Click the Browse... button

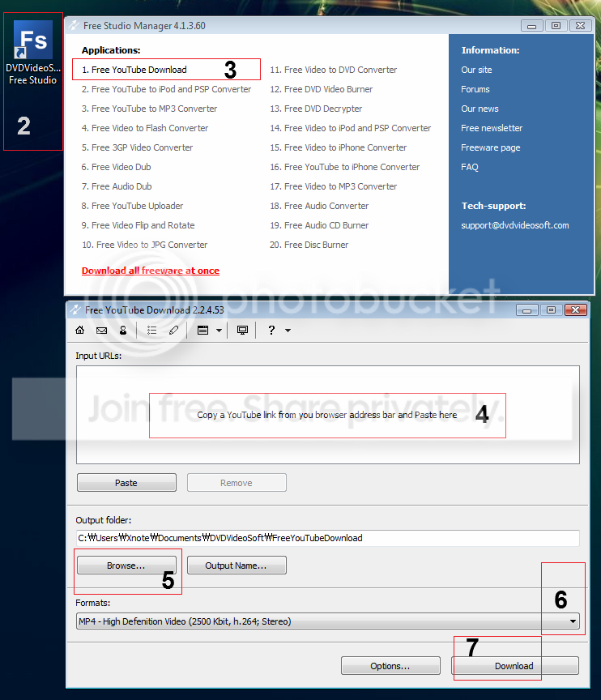pos(126,566)
